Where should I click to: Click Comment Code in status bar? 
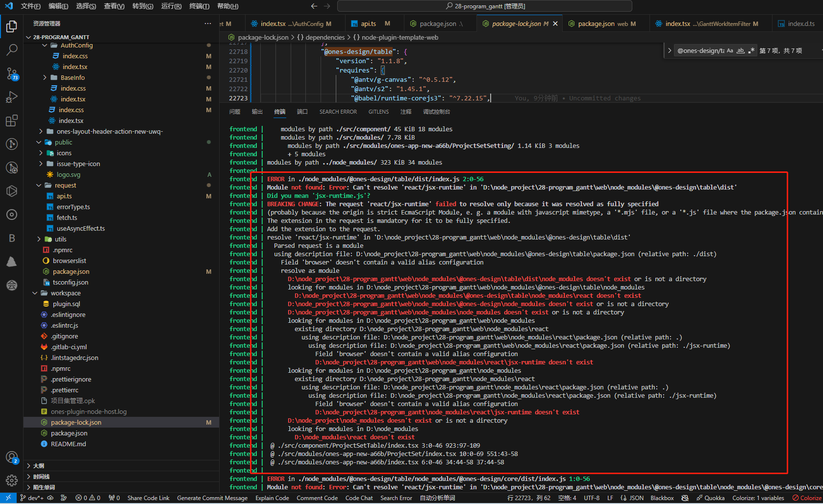pos(317,498)
